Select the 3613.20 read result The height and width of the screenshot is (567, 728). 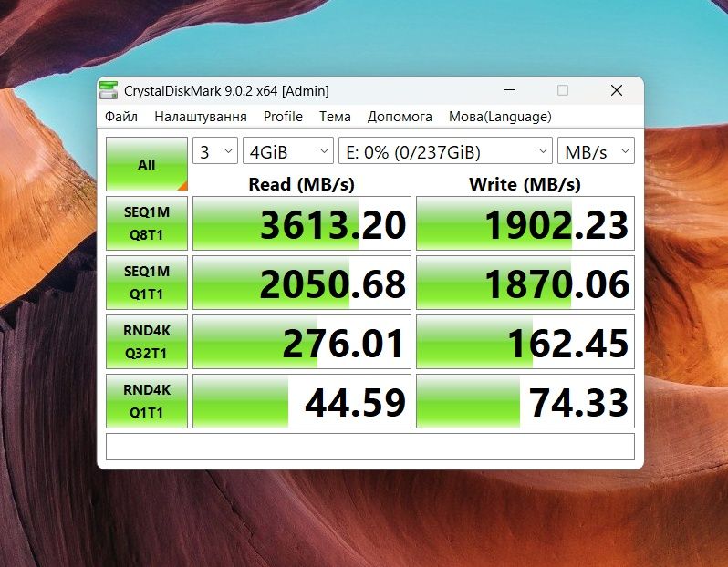302,223
